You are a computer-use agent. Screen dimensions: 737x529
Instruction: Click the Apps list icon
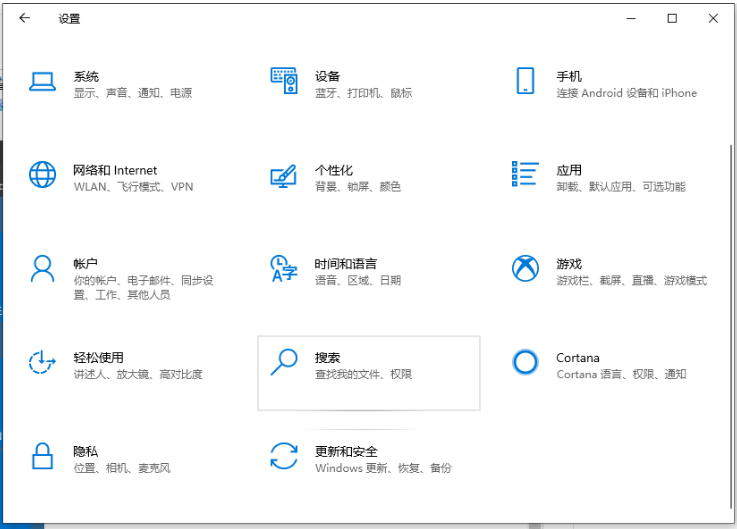pyautogui.click(x=525, y=174)
